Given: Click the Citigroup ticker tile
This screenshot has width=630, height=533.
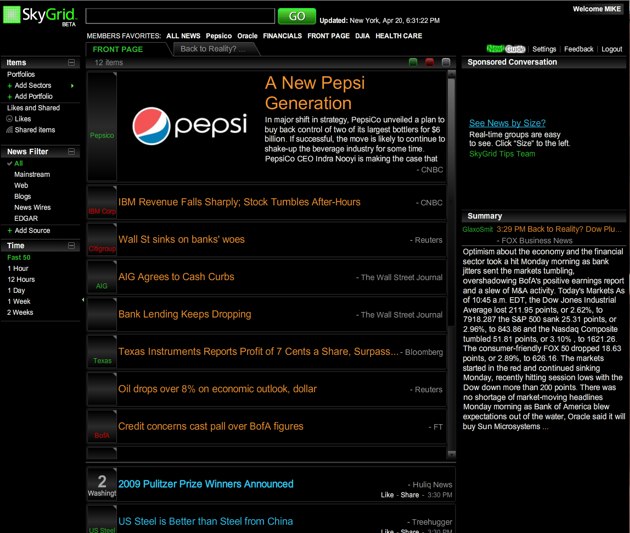Looking at the screenshot, I should tap(102, 239).
